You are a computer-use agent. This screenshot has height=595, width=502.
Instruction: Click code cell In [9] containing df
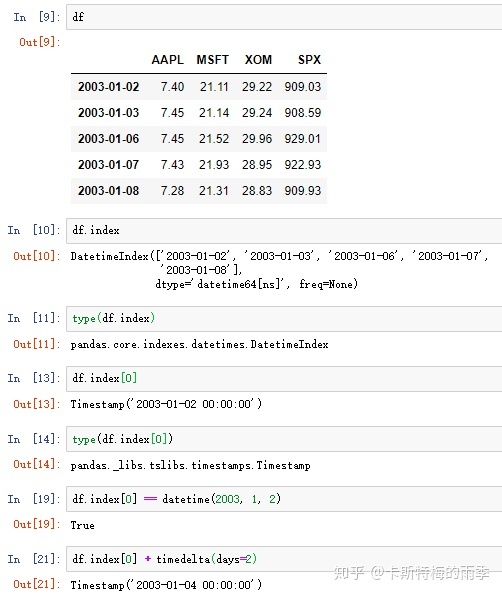284,17
